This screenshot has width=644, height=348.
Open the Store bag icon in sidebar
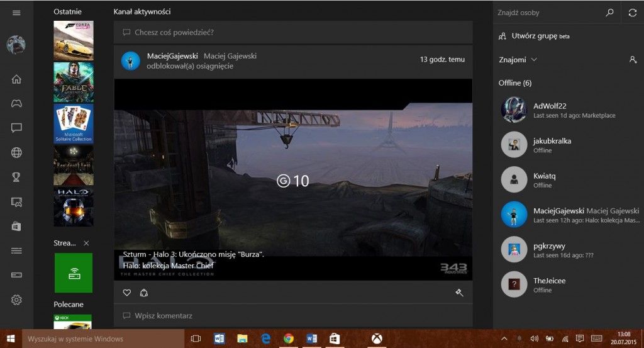point(16,227)
